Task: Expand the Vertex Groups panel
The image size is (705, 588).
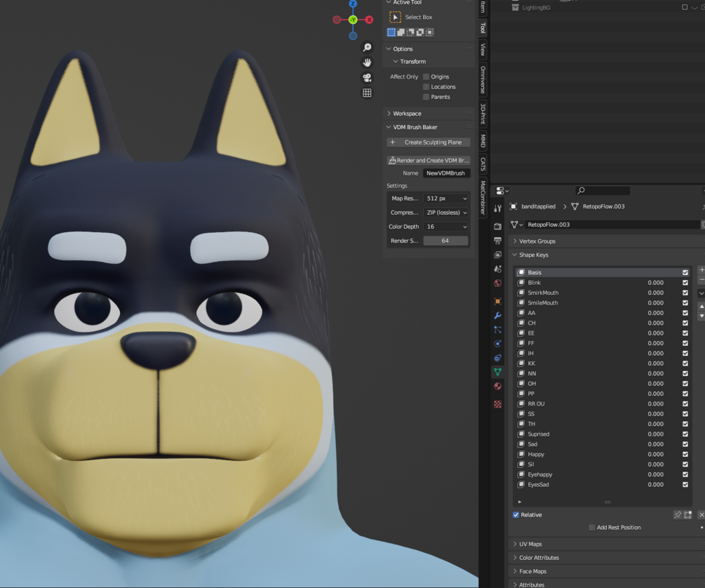Action: point(515,241)
